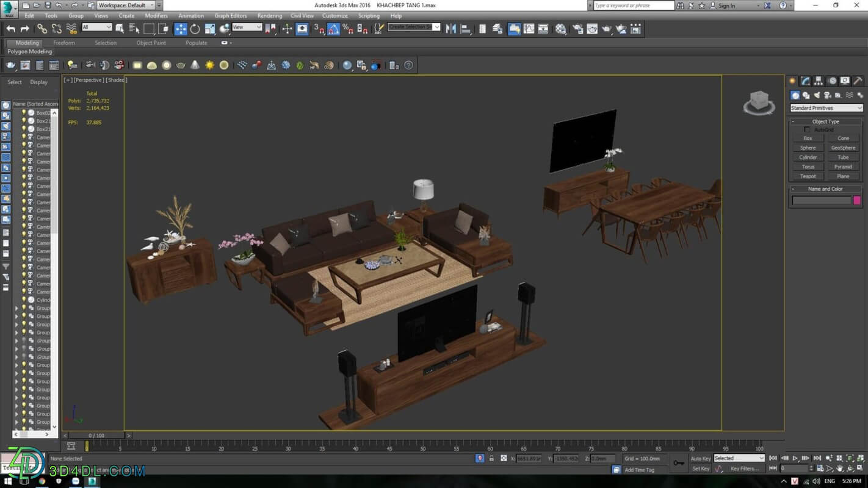Create a Box primitive button
Viewport: 868px width, 488px height.
[808, 138]
